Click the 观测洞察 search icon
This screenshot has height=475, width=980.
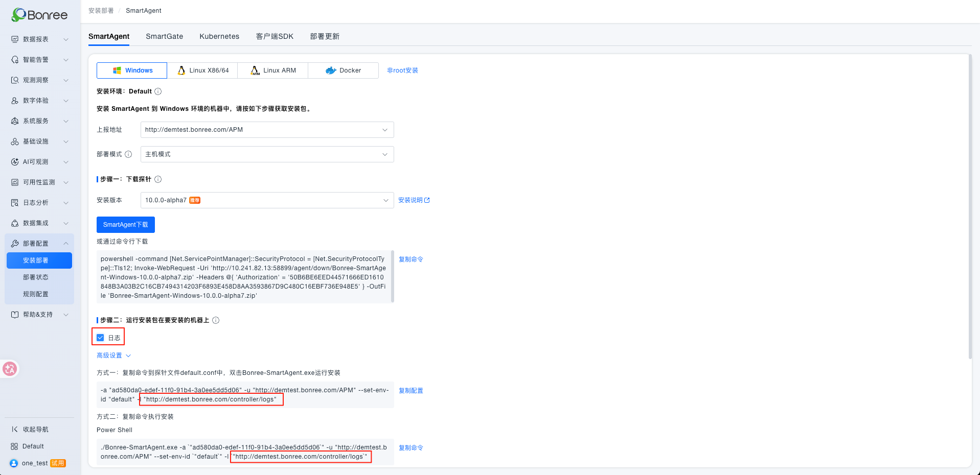[x=15, y=80]
